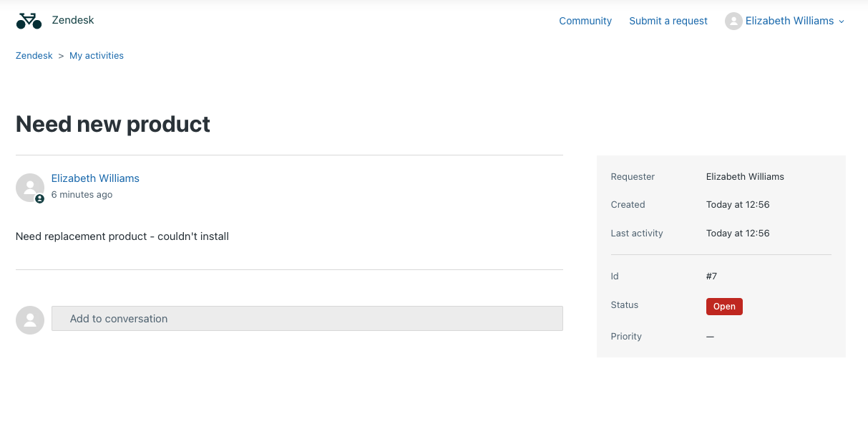The image size is (868, 447).
Task: Navigate to My activities breadcrumb
Action: click(96, 55)
